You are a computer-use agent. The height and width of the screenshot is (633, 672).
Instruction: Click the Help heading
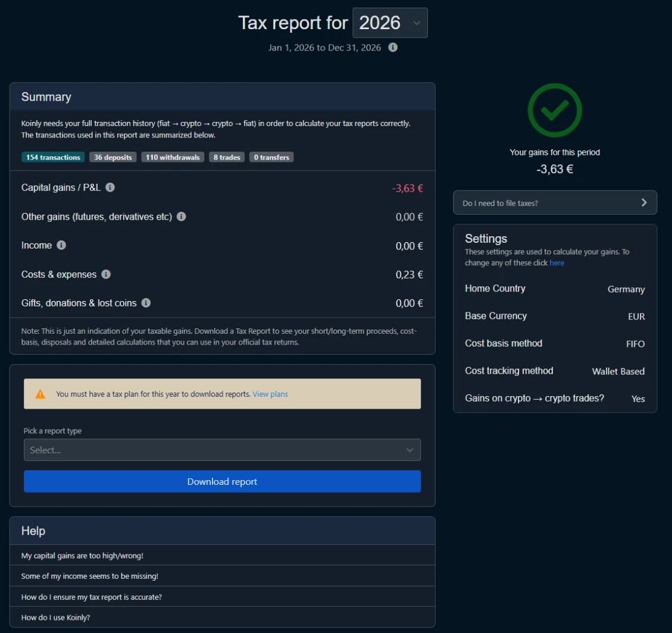(33, 531)
